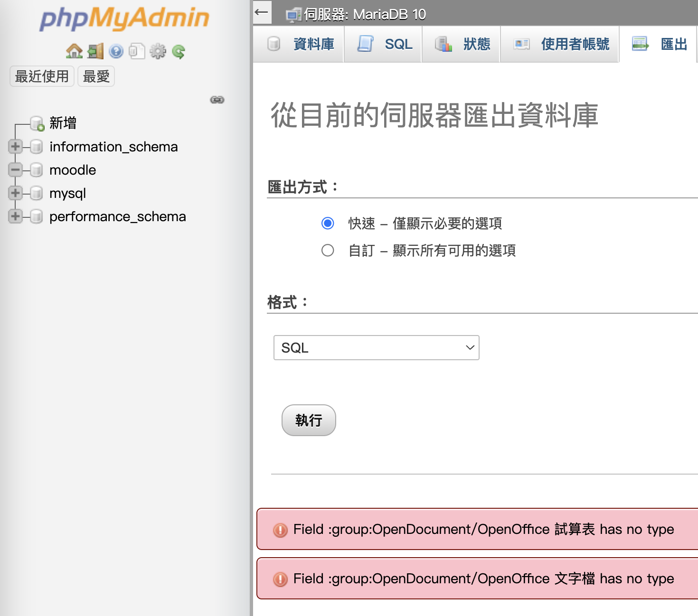Image resolution: width=698 pixels, height=616 pixels.
Task: Select the 快速 export method radio button
Action: point(328,223)
